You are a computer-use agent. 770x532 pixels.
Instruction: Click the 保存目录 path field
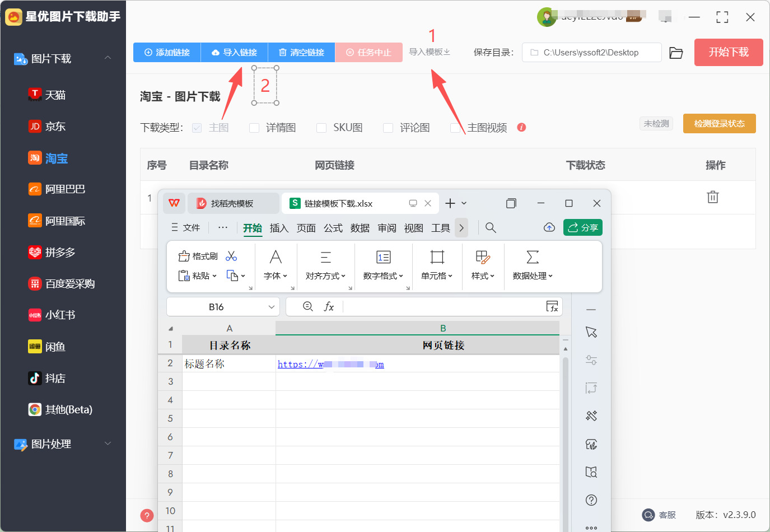click(x=592, y=53)
